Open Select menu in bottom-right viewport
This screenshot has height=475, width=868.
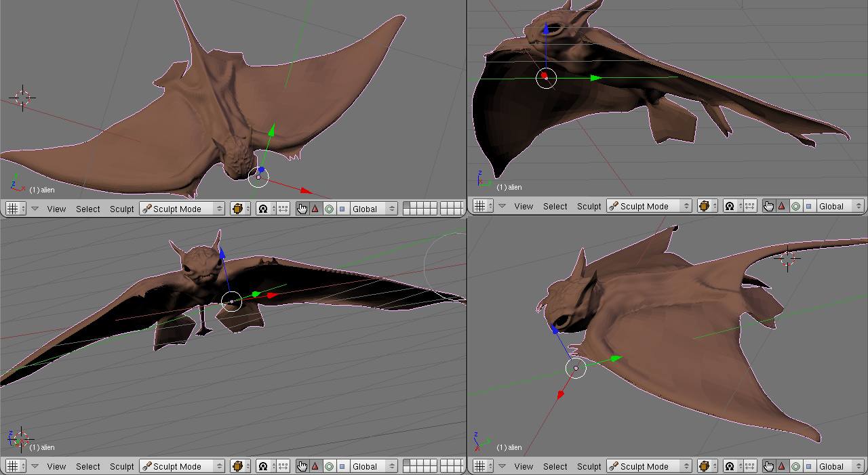click(x=555, y=466)
